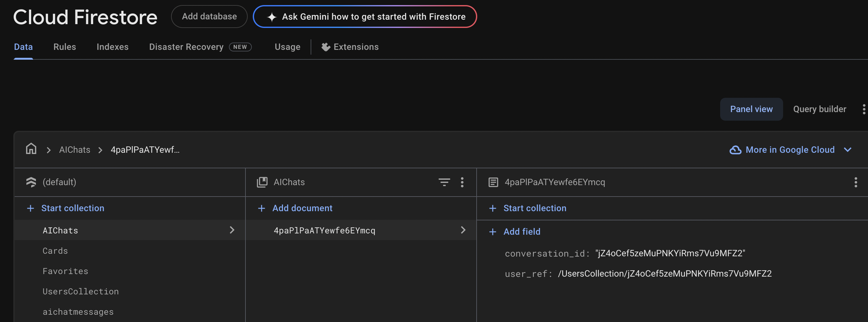Click the AIChats panel header title

coord(289,182)
